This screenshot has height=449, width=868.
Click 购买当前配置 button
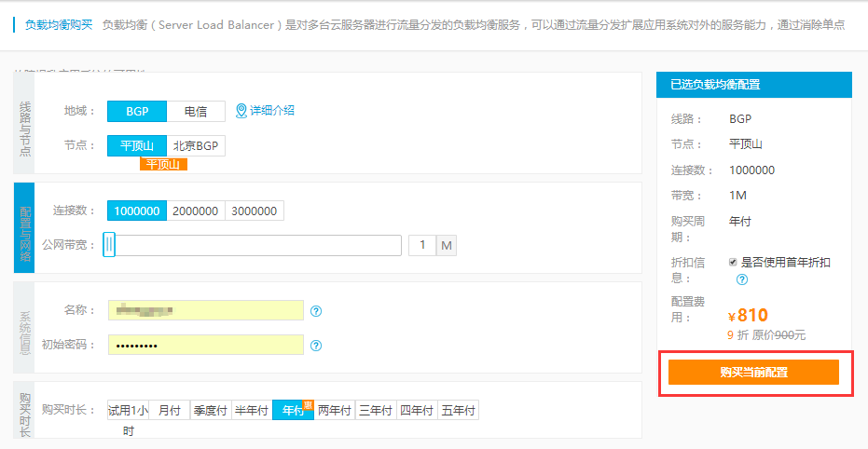click(753, 373)
